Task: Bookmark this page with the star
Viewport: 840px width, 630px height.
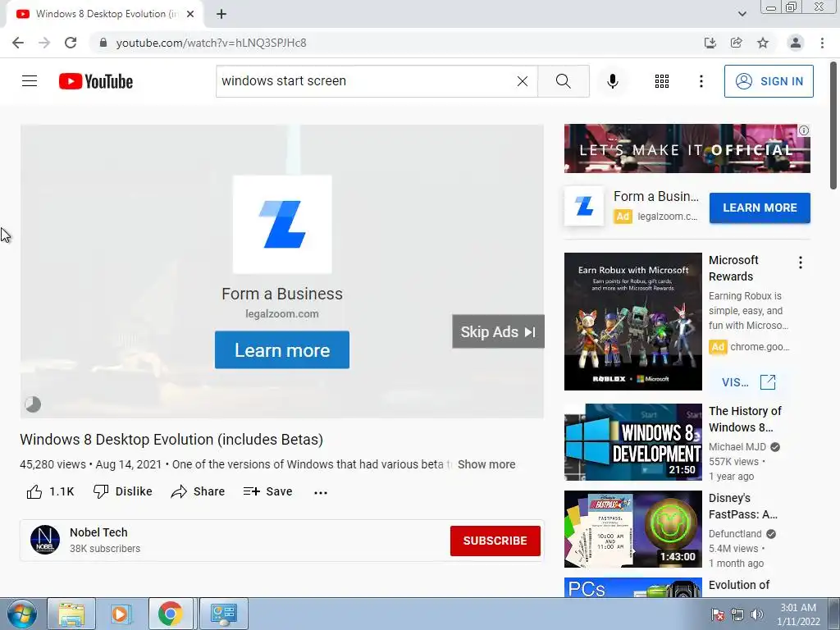Action: tap(763, 43)
